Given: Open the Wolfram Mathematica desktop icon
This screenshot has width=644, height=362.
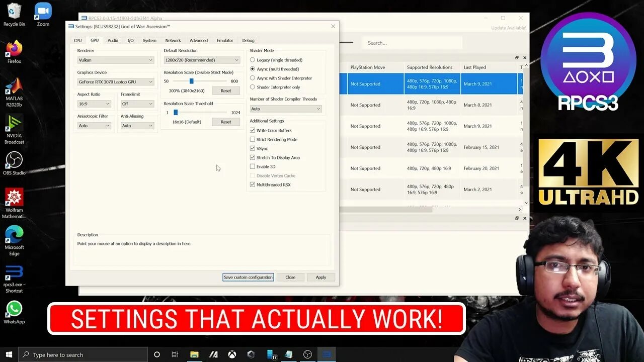Looking at the screenshot, I should coord(14,204).
